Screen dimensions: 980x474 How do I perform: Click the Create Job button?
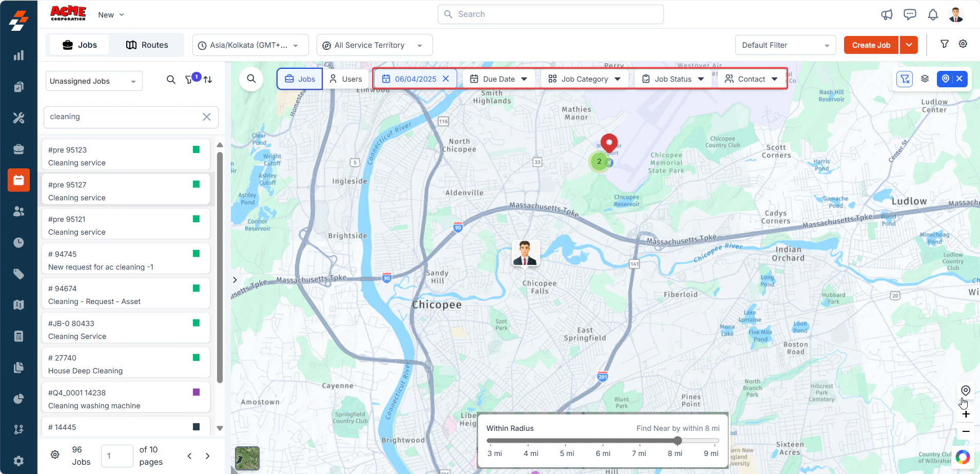click(x=871, y=45)
